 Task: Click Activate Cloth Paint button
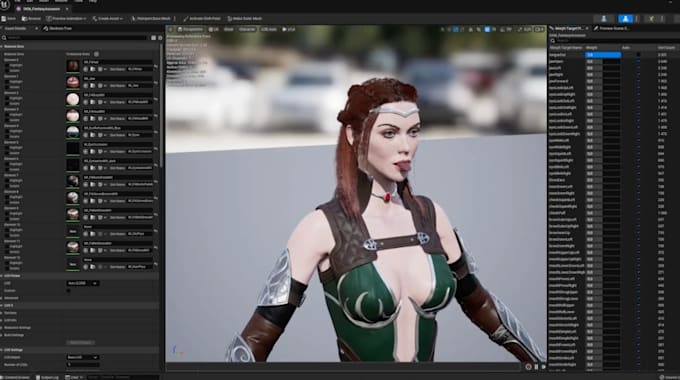pyautogui.click(x=202, y=19)
